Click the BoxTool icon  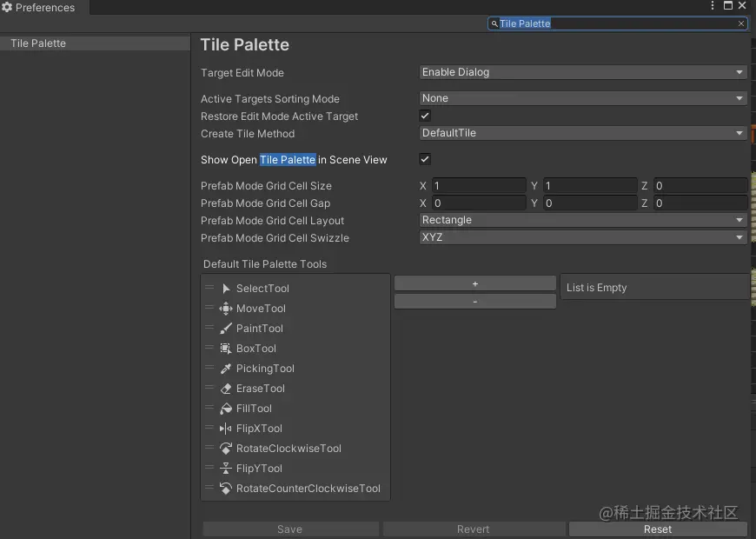pyautogui.click(x=226, y=349)
